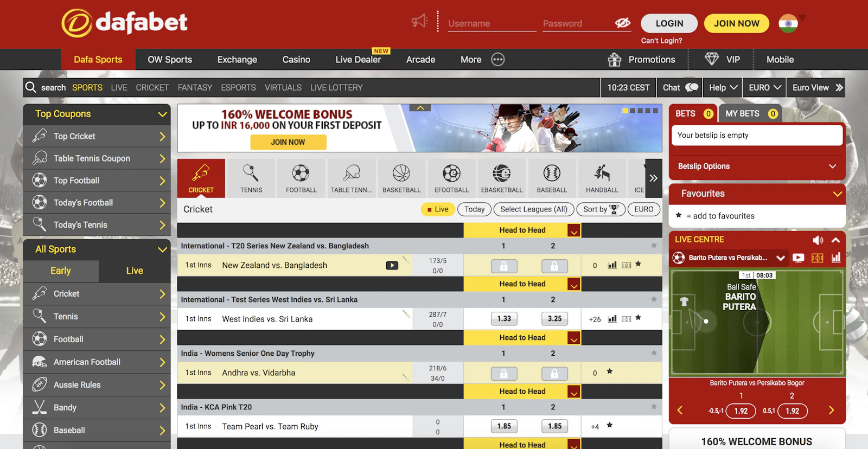Screen dimensions: 868x449
Task: Open the Help dropdown
Action: point(723,87)
